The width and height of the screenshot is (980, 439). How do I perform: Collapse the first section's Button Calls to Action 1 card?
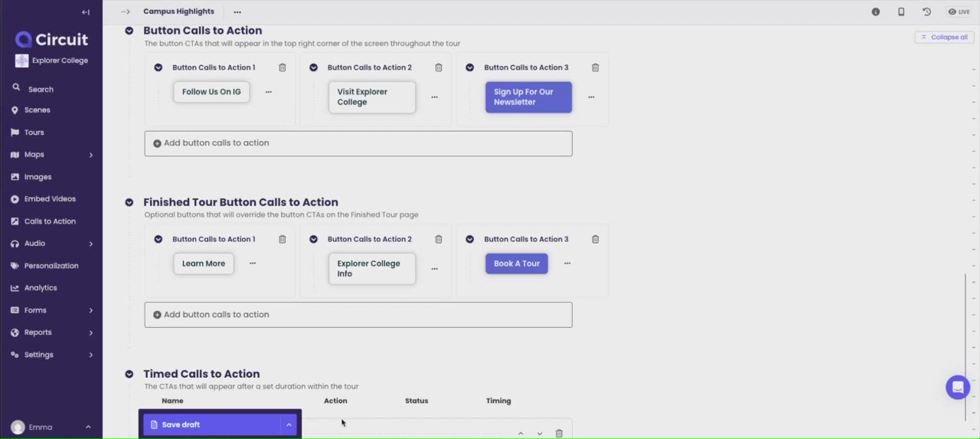(158, 67)
